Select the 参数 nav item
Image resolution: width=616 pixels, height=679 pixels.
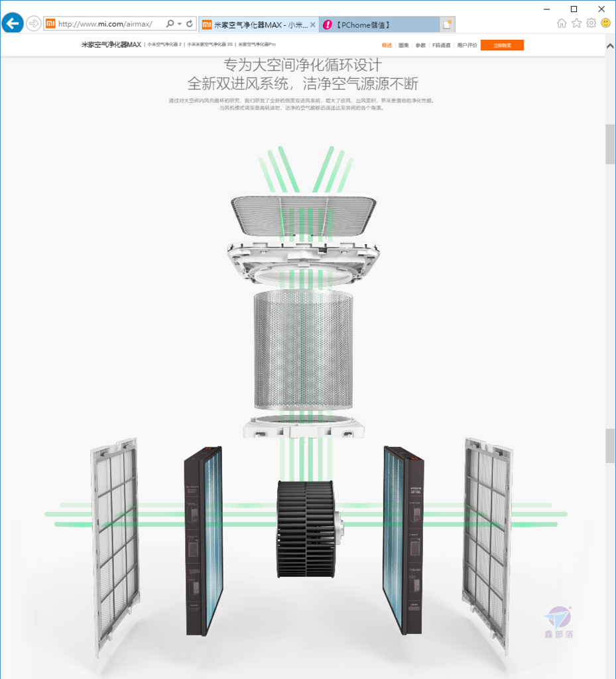(420, 45)
